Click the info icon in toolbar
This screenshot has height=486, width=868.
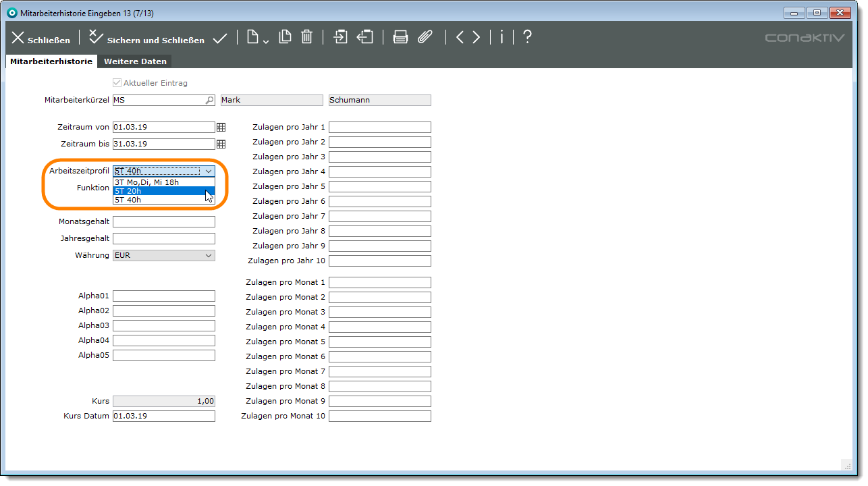[x=501, y=37]
